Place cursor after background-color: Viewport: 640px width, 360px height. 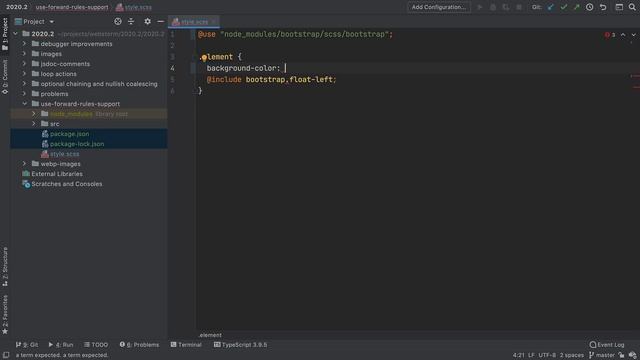(x=285, y=68)
